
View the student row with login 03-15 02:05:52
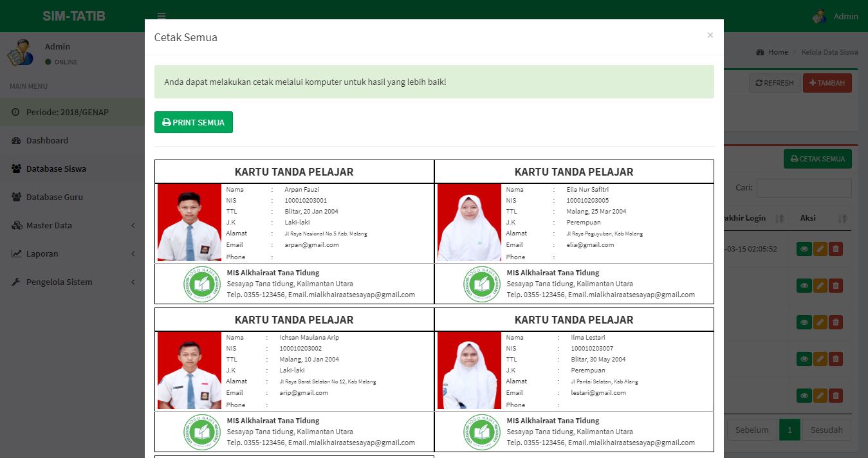click(804, 249)
